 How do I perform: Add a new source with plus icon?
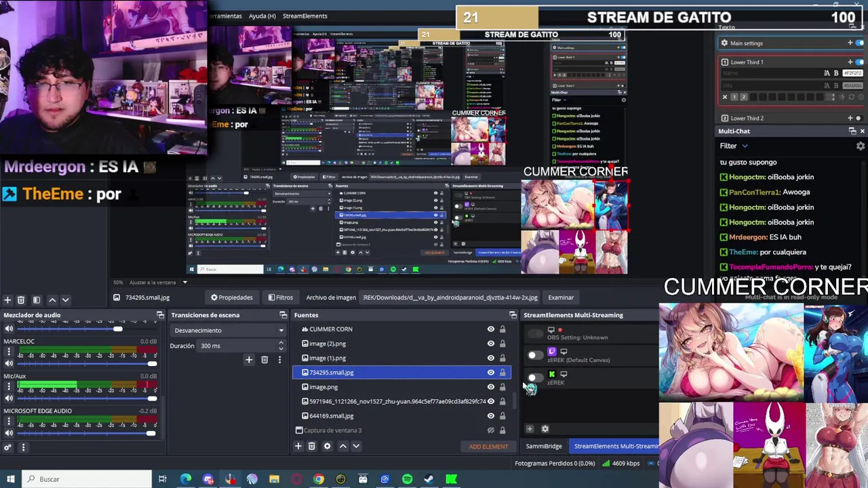click(x=298, y=446)
